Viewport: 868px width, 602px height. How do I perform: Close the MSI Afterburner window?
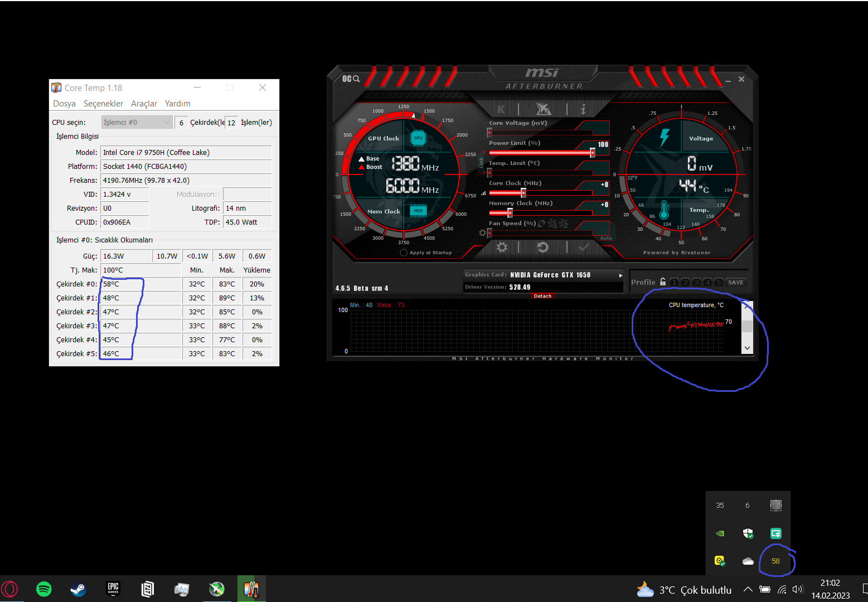click(x=741, y=79)
